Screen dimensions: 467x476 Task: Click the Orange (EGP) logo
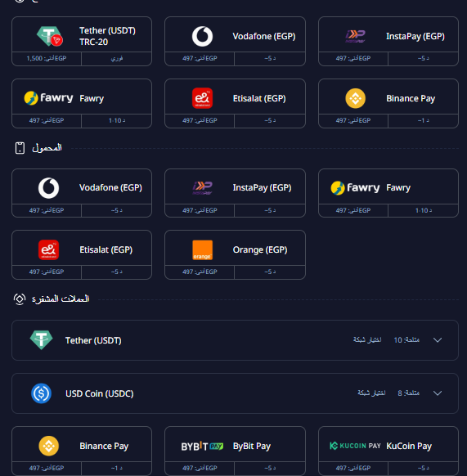202,249
